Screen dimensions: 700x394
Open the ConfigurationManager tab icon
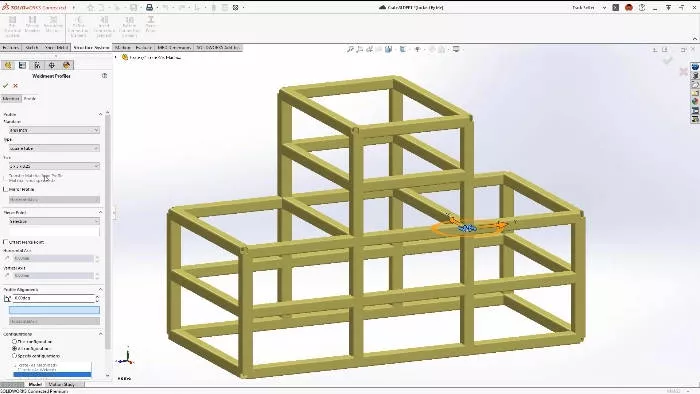[37, 65]
